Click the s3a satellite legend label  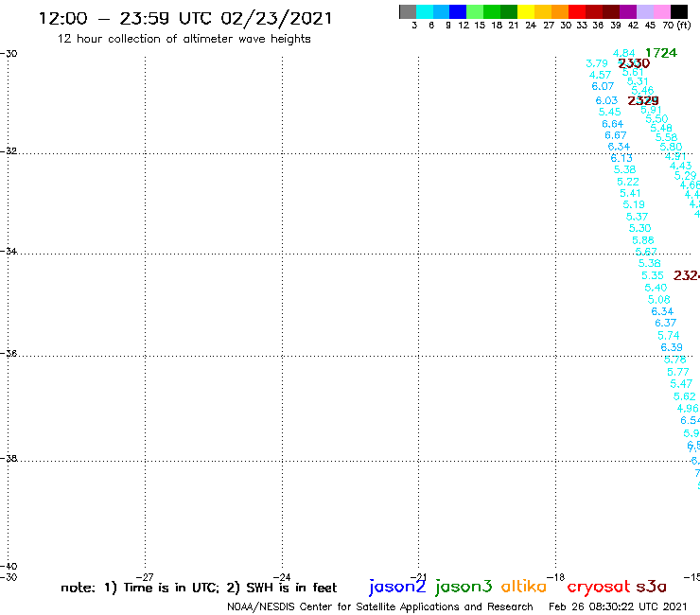click(651, 587)
